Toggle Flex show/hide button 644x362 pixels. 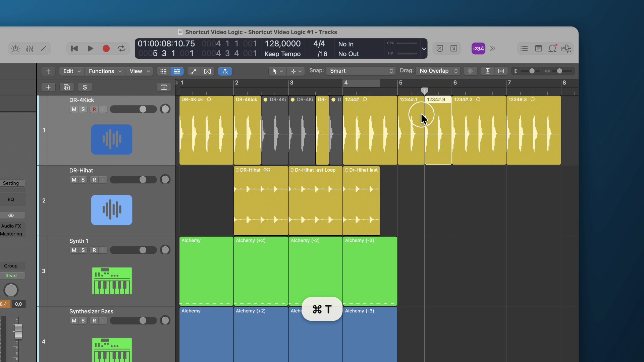[x=208, y=71]
